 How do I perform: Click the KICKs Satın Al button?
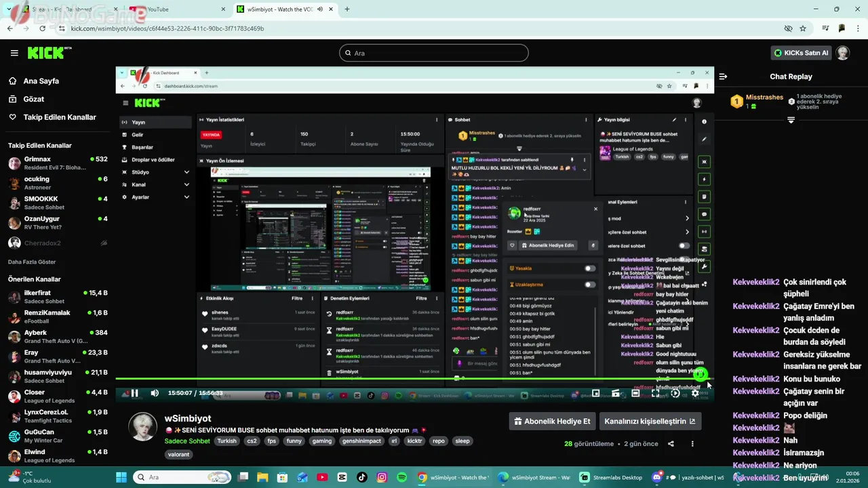click(801, 53)
